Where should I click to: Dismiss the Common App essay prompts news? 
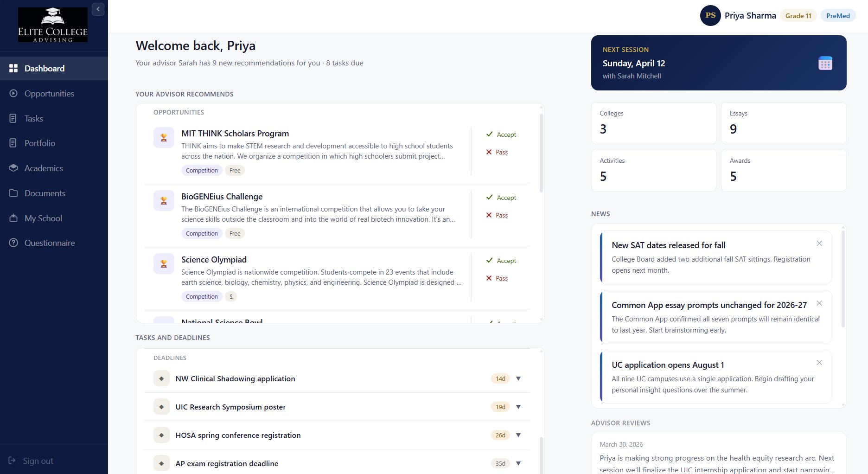pyautogui.click(x=819, y=303)
